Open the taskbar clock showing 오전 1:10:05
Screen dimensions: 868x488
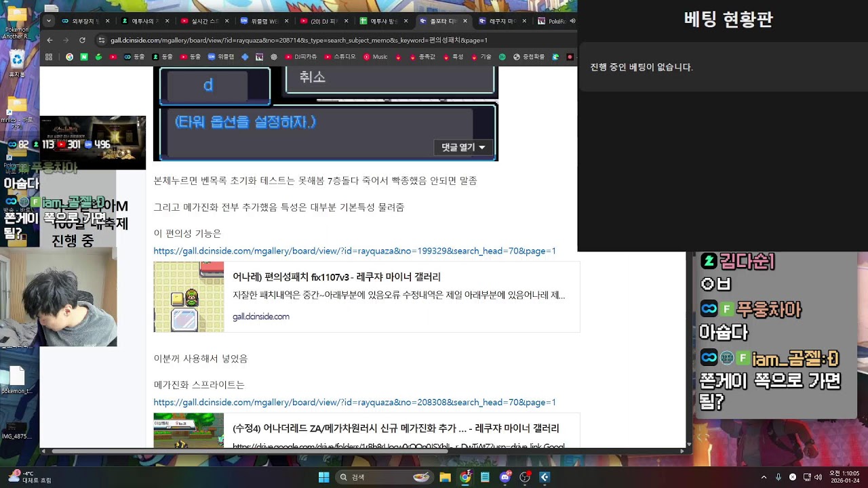pos(844,477)
